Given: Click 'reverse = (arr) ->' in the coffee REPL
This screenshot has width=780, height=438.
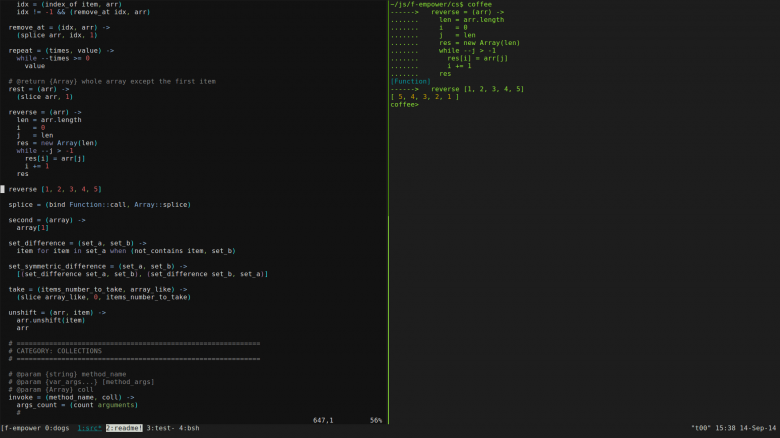Looking at the screenshot, I should [x=468, y=12].
